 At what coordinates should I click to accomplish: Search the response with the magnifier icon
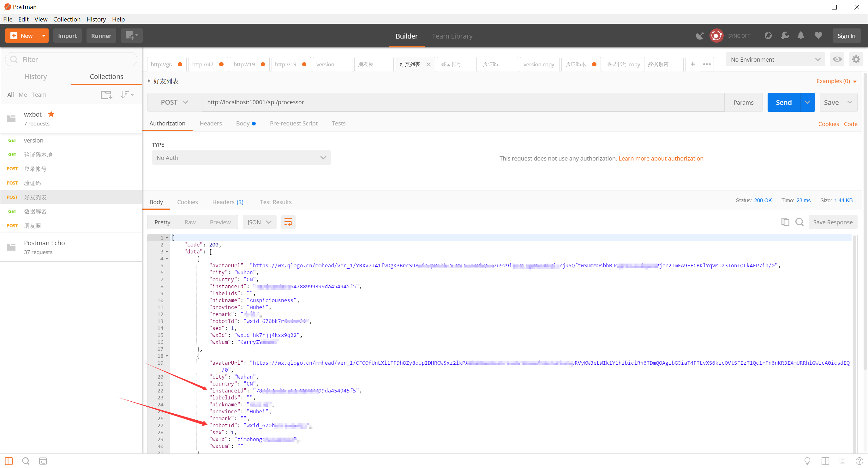tap(799, 222)
